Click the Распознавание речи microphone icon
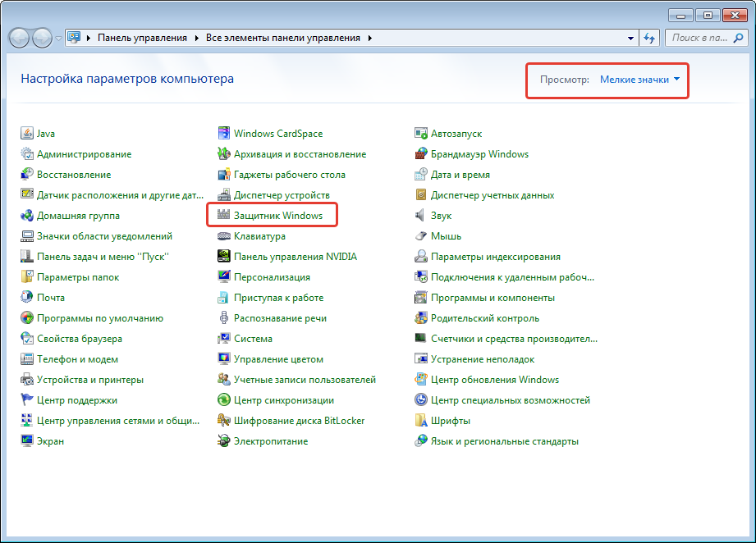This screenshot has height=543, width=756. coord(224,318)
